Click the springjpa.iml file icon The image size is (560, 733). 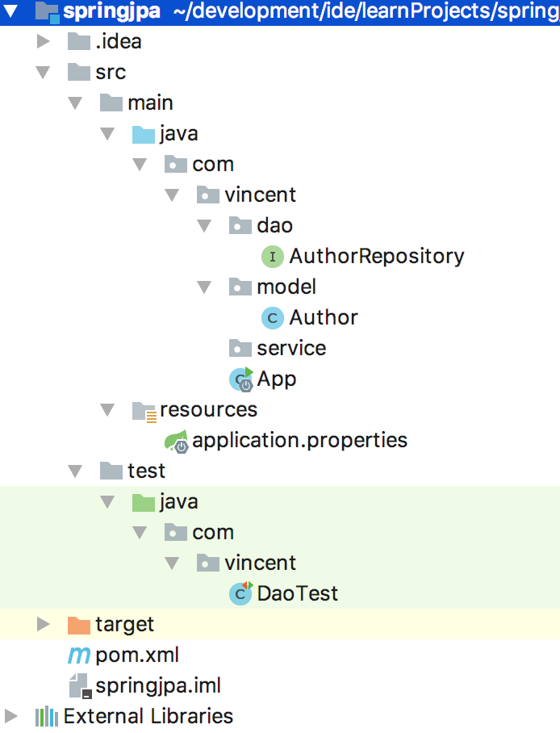[x=79, y=685]
